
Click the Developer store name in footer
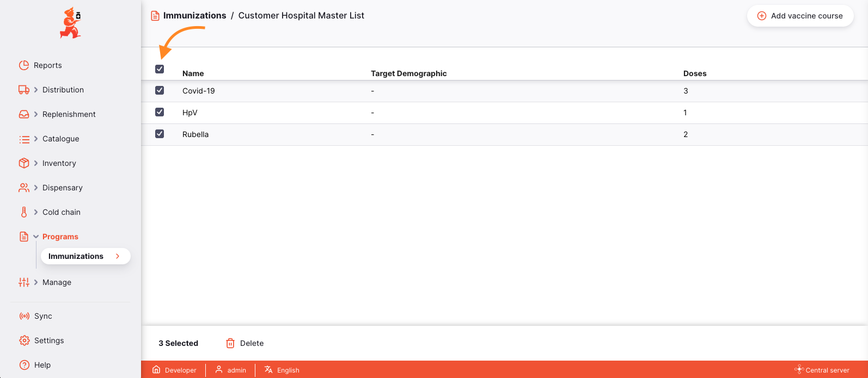click(181, 370)
